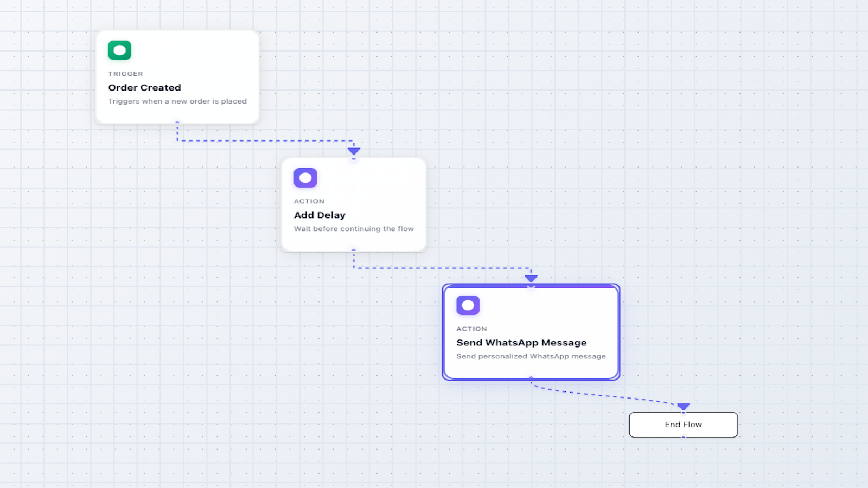
Task: Click the Send WhatsApp Message title text
Action: coord(521,342)
